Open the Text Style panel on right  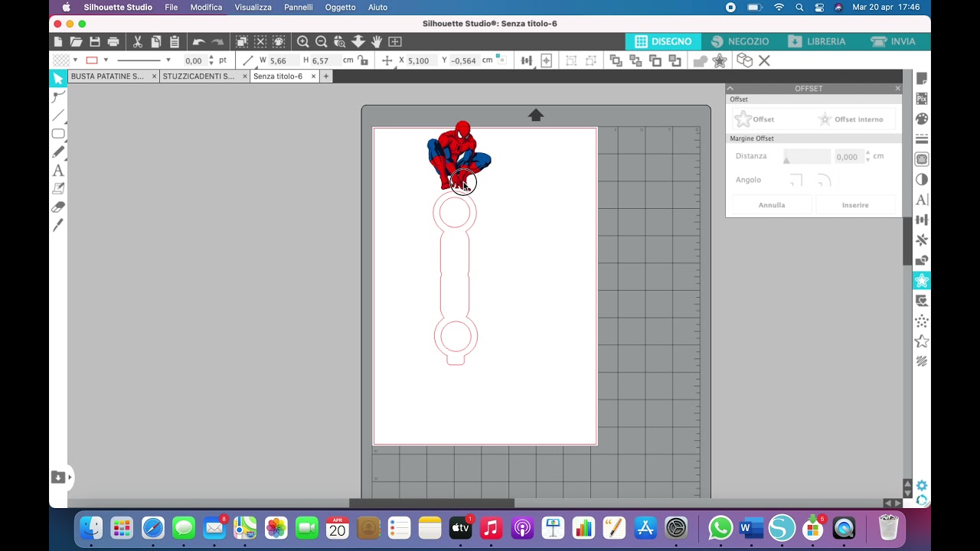[922, 200]
